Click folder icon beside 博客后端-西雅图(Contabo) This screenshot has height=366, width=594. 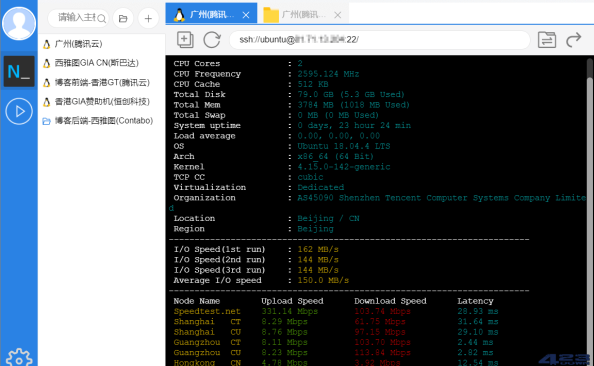[x=47, y=121]
